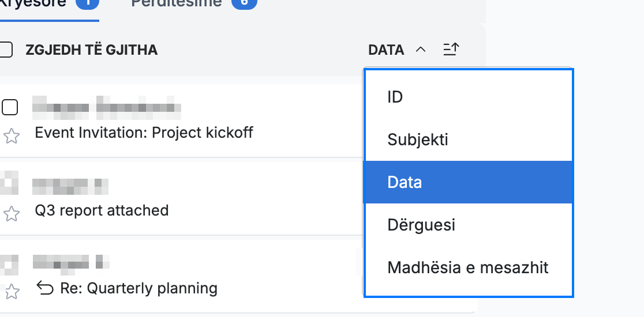Pick Madhësia e mesazhit from the list
Screen dimensions: 644x317
tap(469, 267)
